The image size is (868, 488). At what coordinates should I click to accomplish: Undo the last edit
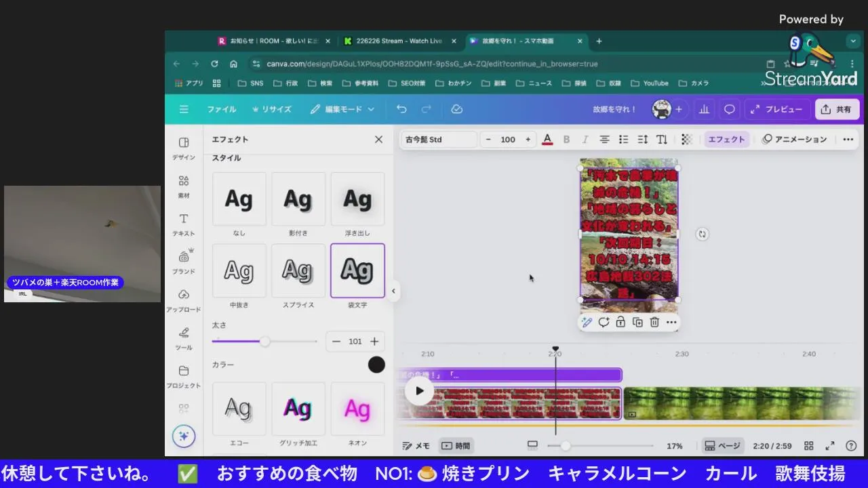click(x=401, y=109)
